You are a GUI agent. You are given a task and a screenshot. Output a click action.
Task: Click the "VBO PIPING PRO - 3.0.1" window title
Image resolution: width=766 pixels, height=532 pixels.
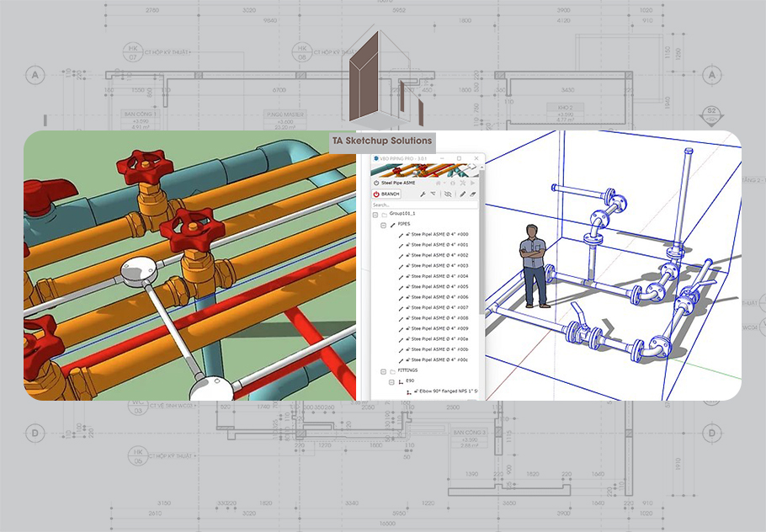(x=403, y=158)
